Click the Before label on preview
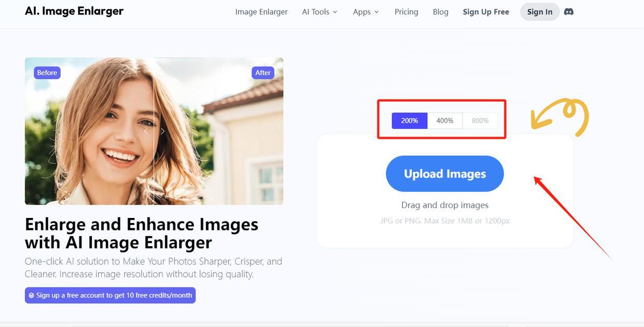Viewport: 644px width, 327px height. tap(47, 73)
